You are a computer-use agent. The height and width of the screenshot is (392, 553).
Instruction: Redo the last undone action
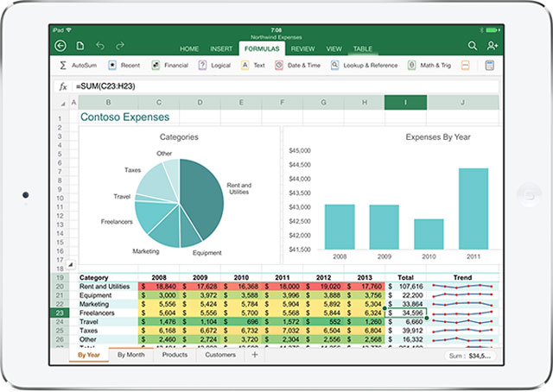(120, 46)
